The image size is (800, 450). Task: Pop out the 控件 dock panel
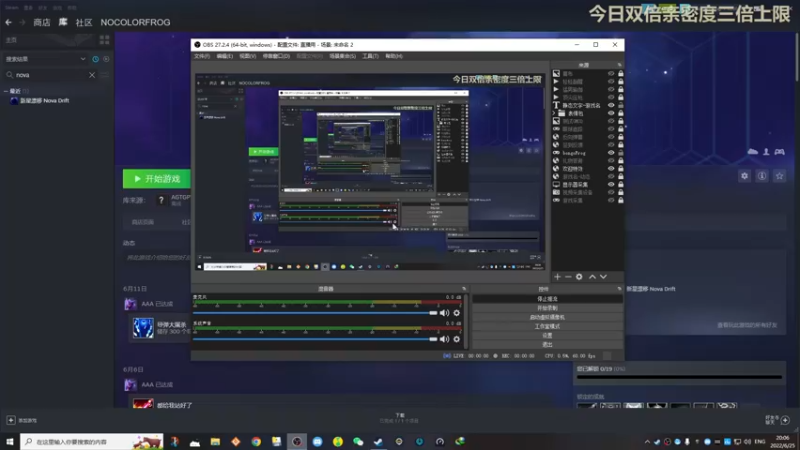coord(619,289)
